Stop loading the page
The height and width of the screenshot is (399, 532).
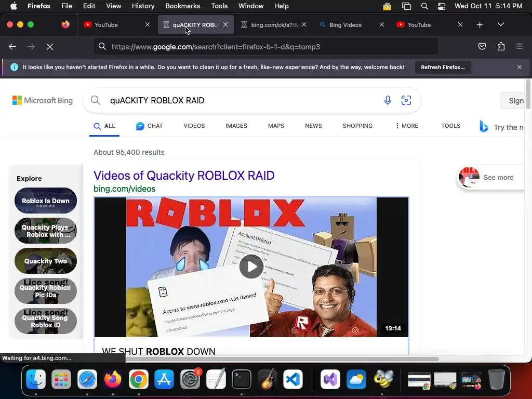pyautogui.click(x=50, y=47)
